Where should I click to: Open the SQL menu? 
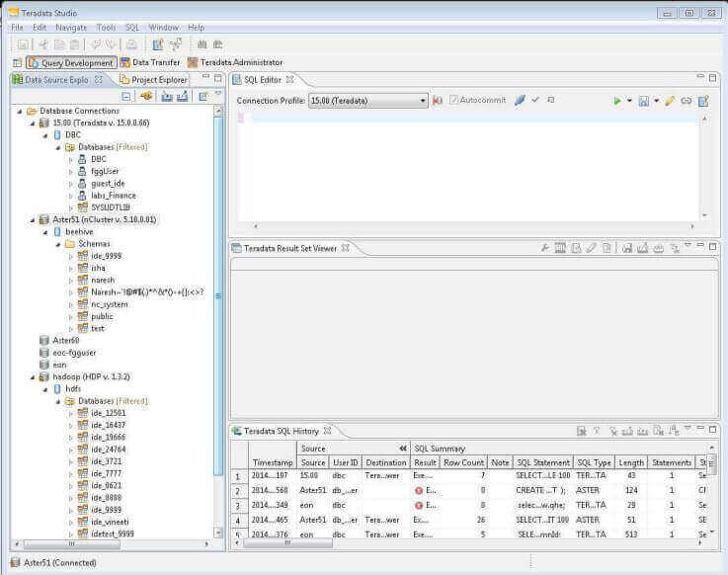(x=132, y=28)
